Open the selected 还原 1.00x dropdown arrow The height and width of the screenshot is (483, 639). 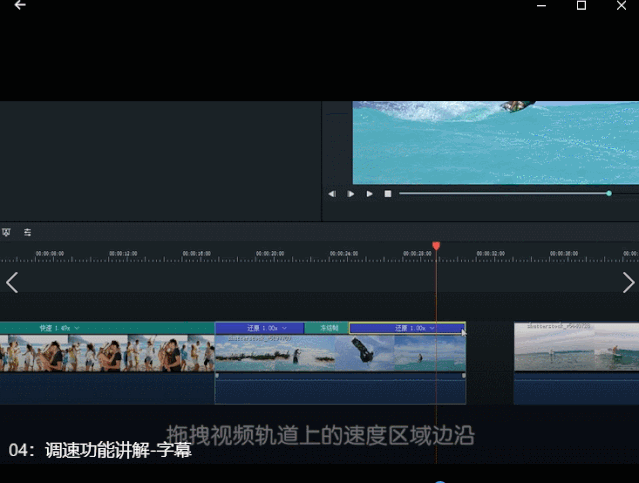click(432, 328)
